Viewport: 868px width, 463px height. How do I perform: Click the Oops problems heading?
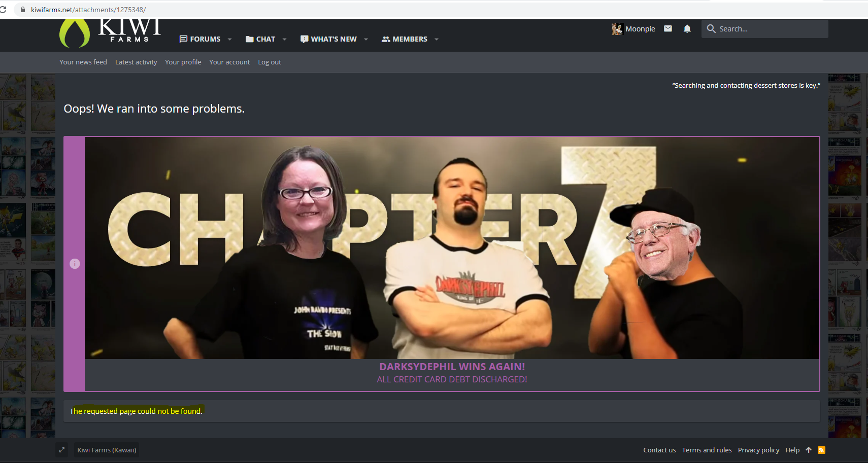pyautogui.click(x=154, y=109)
